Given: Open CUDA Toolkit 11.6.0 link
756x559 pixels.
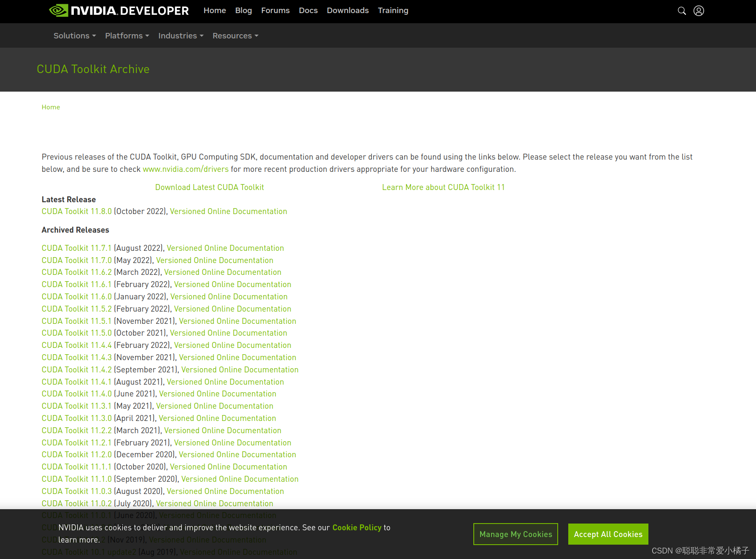Looking at the screenshot, I should (x=77, y=296).
